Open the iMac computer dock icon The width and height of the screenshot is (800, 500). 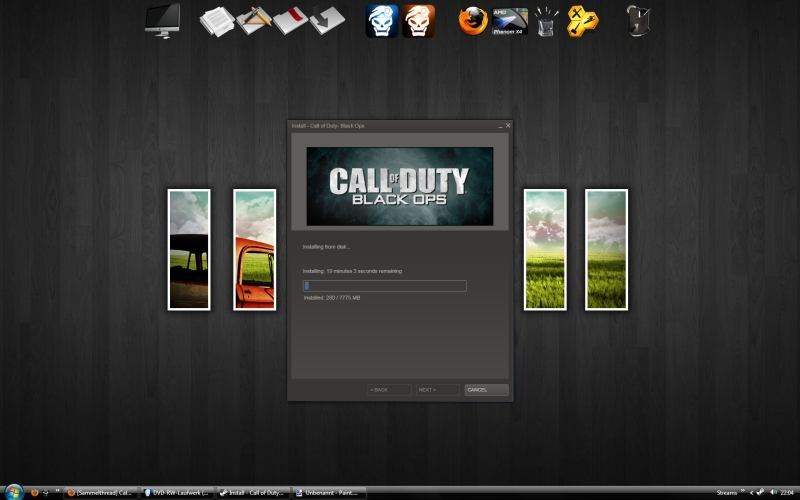click(163, 21)
